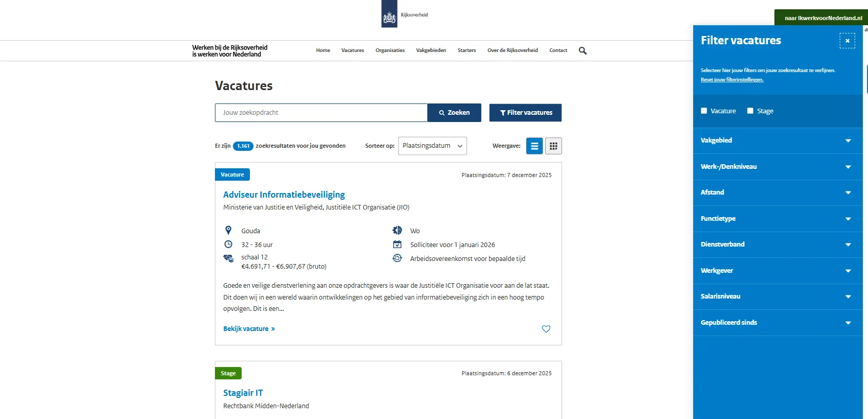
Task: Click the clock icon beside 32 - 36 uur
Action: tap(228, 245)
